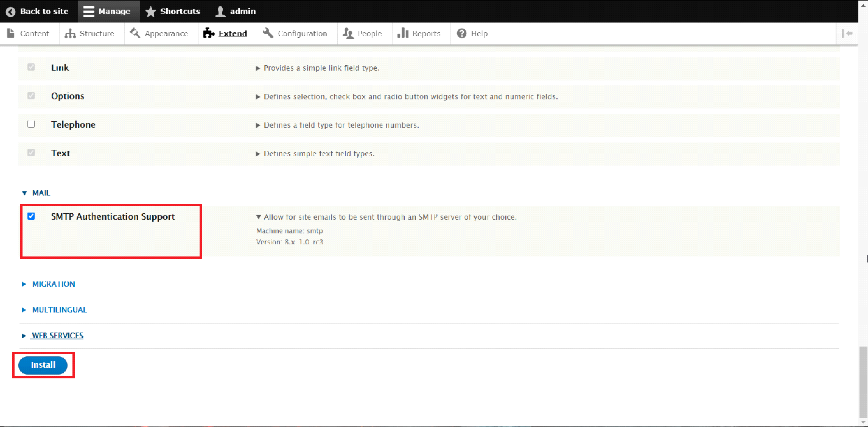Image resolution: width=868 pixels, height=427 pixels.
Task: Click the Manage hamburger menu icon
Action: (x=89, y=12)
